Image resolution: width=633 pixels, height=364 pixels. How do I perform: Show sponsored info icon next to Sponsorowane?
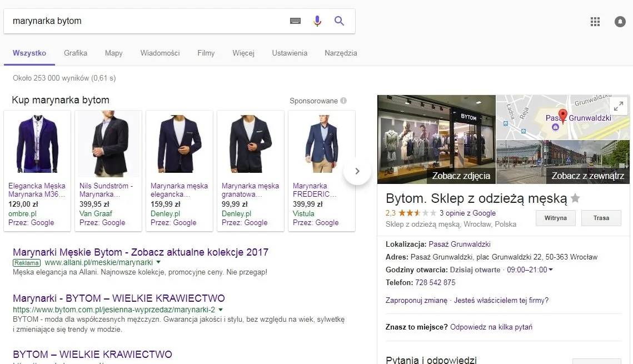(x=343, y=101)
